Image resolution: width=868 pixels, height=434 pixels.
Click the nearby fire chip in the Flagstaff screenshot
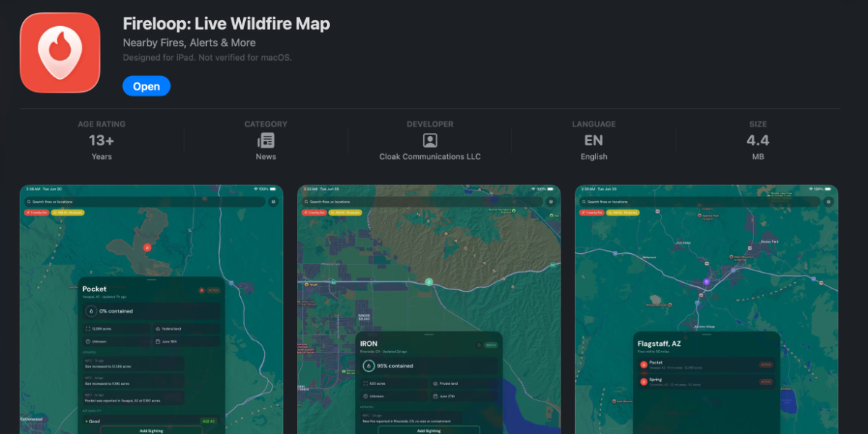[592, 213]
